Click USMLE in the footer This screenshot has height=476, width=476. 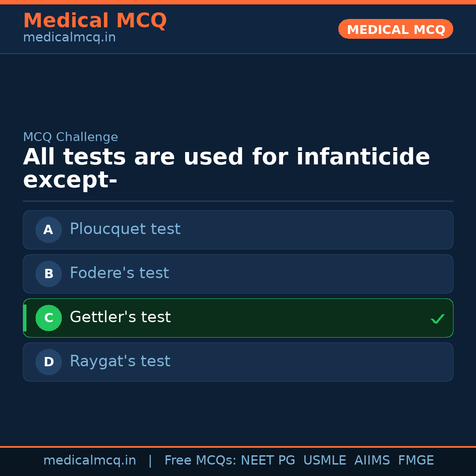(324, 461)
